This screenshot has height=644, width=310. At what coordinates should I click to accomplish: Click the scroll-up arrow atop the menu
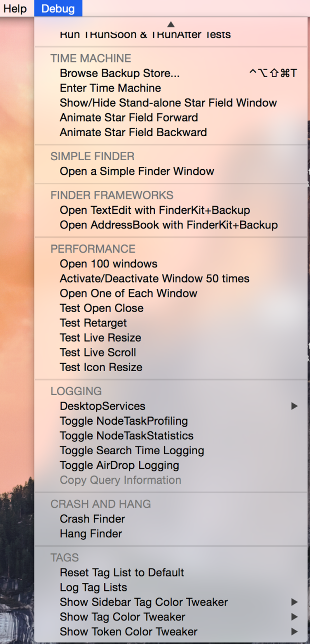click(x=170, y=24)
